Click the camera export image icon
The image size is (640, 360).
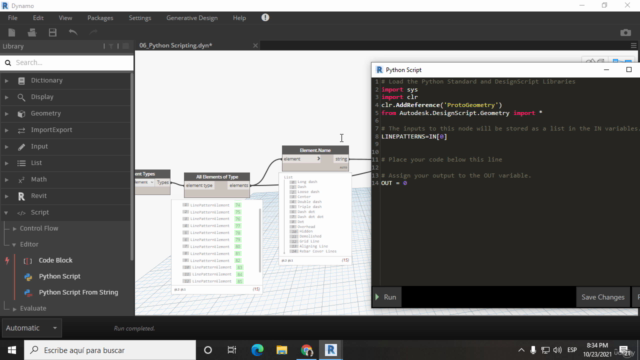625,33
